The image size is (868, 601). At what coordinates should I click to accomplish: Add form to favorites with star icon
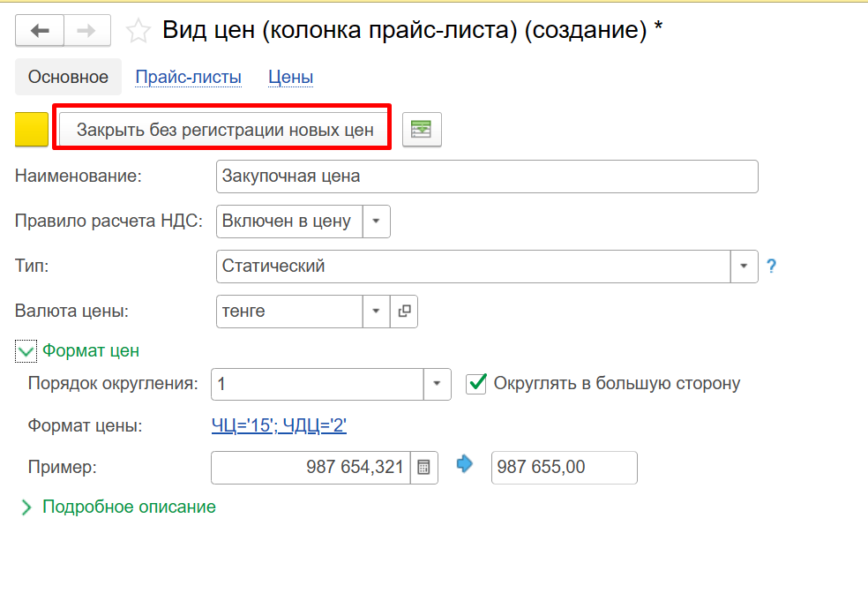click(138, 32)
